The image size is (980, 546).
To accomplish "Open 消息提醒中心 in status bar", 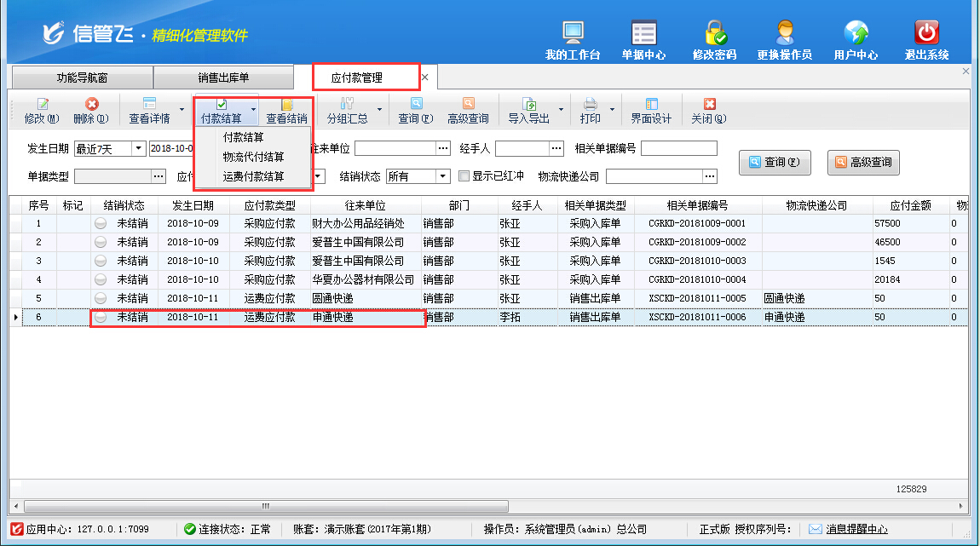I will tap(856, 529).
